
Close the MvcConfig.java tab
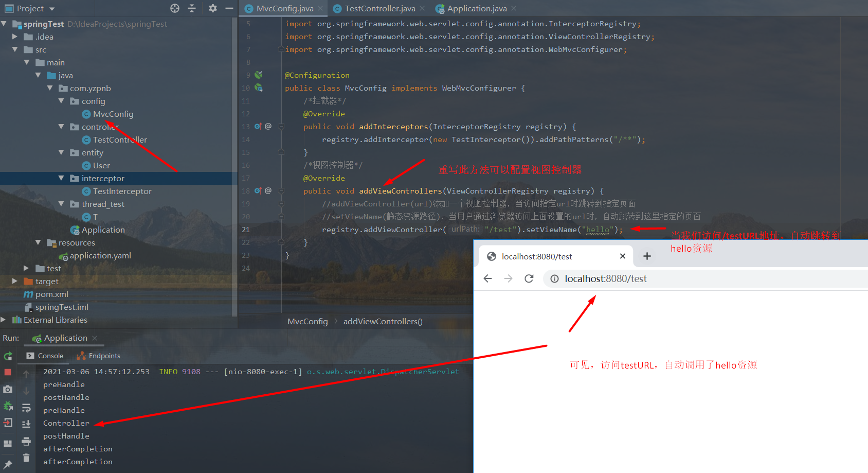click(320, 8)
